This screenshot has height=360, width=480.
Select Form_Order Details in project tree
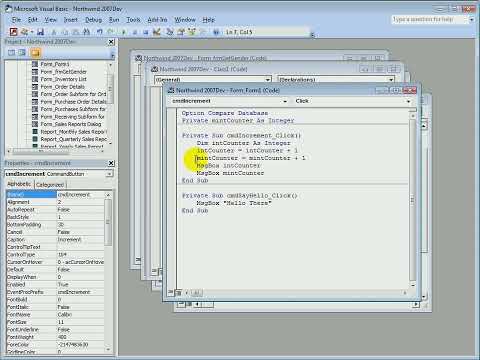[62, 87]
